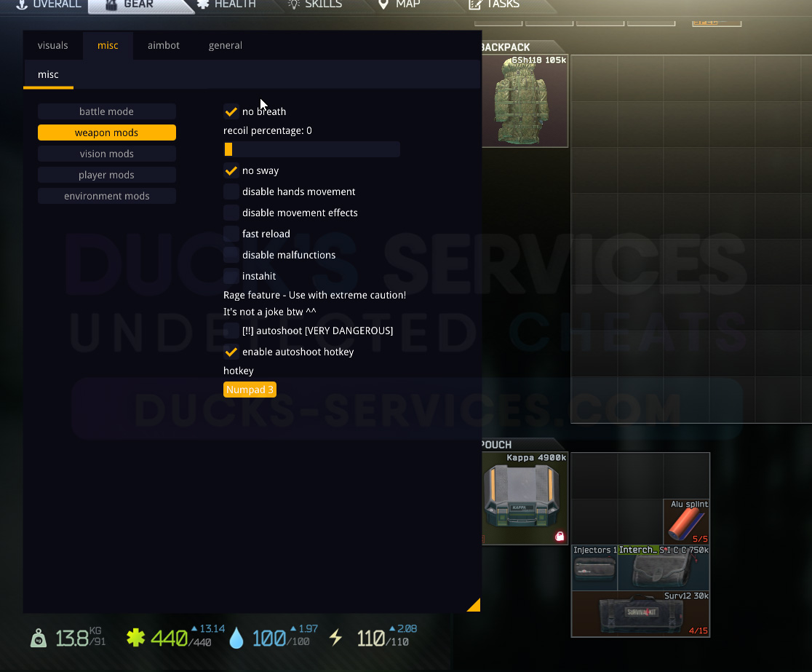This screenshot has height=672, width=812.
Task: Click middle of recoil percentage slider track
Action: [x=311, y=149]
